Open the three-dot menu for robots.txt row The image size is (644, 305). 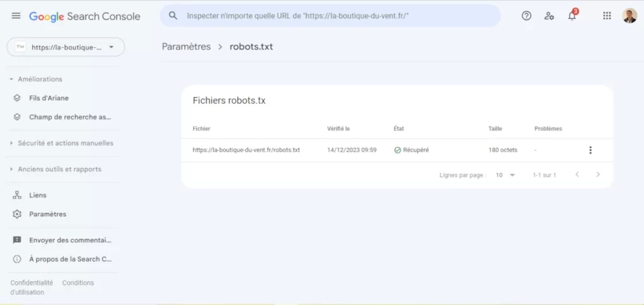click(590, 150)
